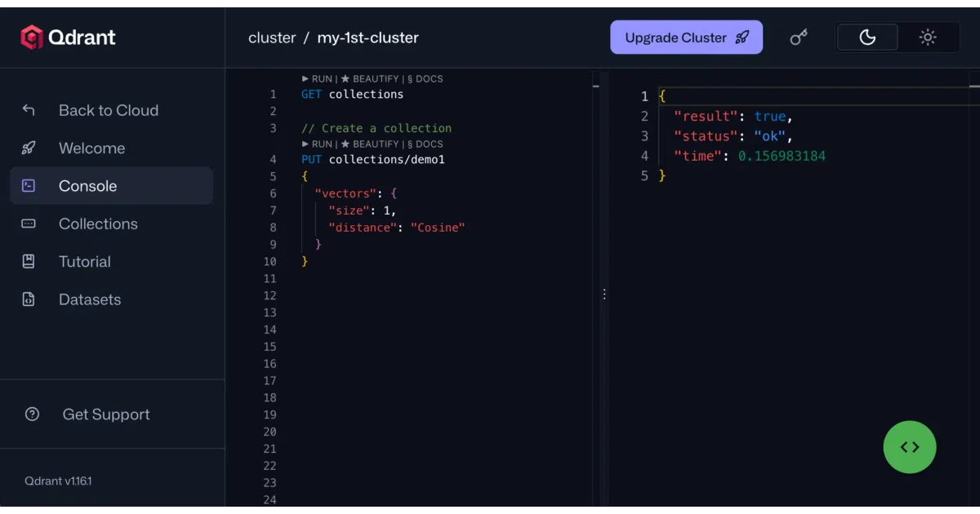Click the "distance": "Cosine" line
The image size is (980, 514).
(397, 228)
